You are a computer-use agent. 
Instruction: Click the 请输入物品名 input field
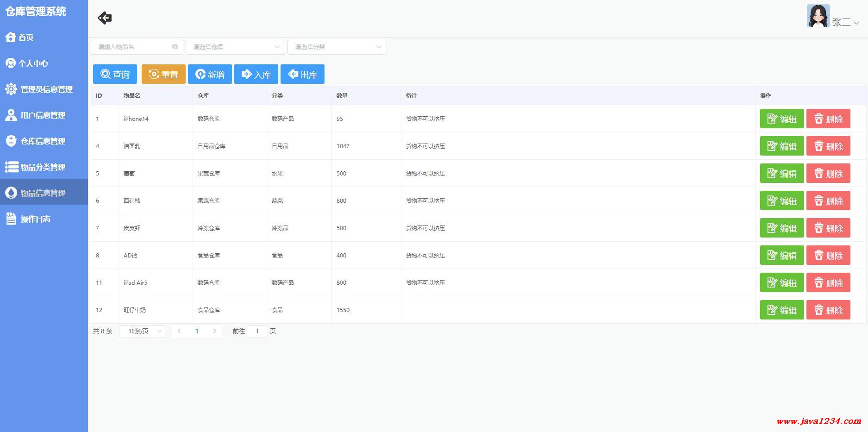(x=137, y=47)
